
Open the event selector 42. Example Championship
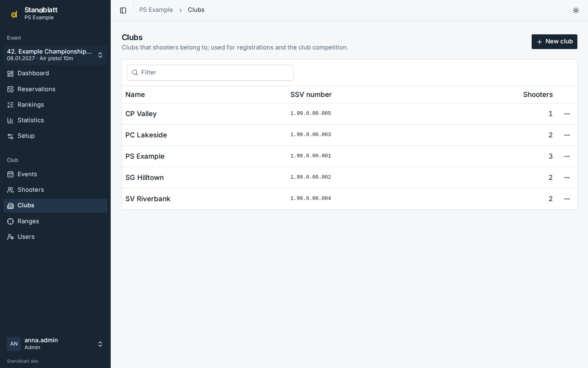(56, 55)
